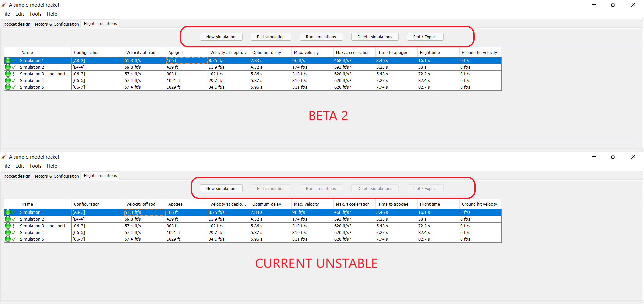Click the OpenRocket rocket logo in the title bar
The image size is (644, 304).
4,5
